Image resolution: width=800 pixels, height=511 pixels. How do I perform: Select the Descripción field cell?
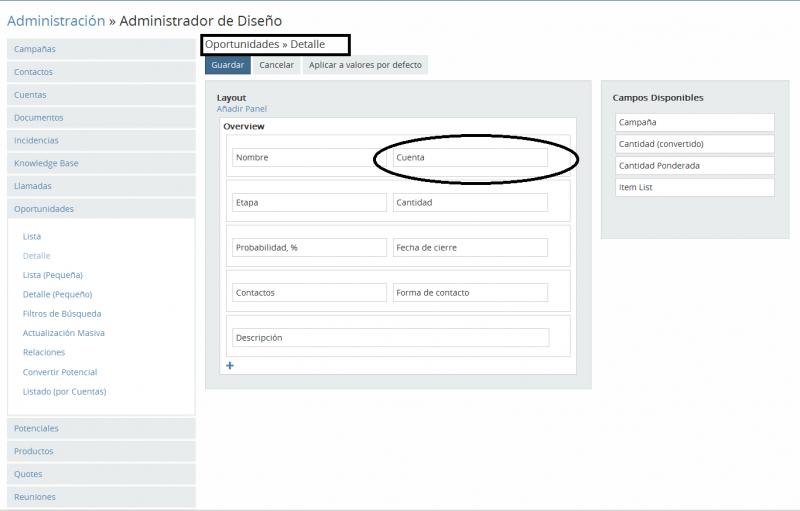coord(390,338)
